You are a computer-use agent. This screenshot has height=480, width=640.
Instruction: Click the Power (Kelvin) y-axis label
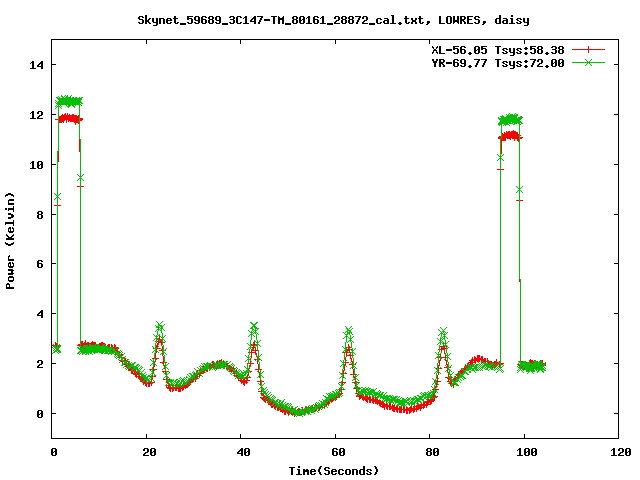pos(10,241)
